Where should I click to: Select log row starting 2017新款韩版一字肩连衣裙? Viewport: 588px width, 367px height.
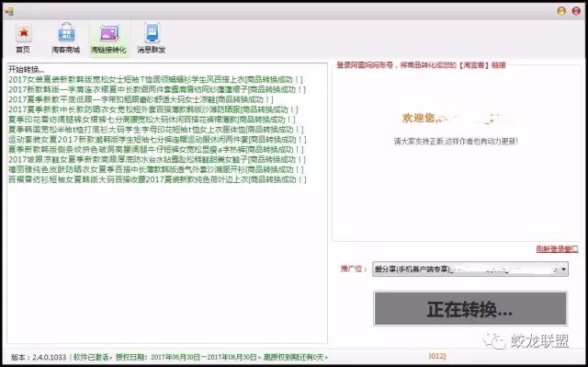157,90
